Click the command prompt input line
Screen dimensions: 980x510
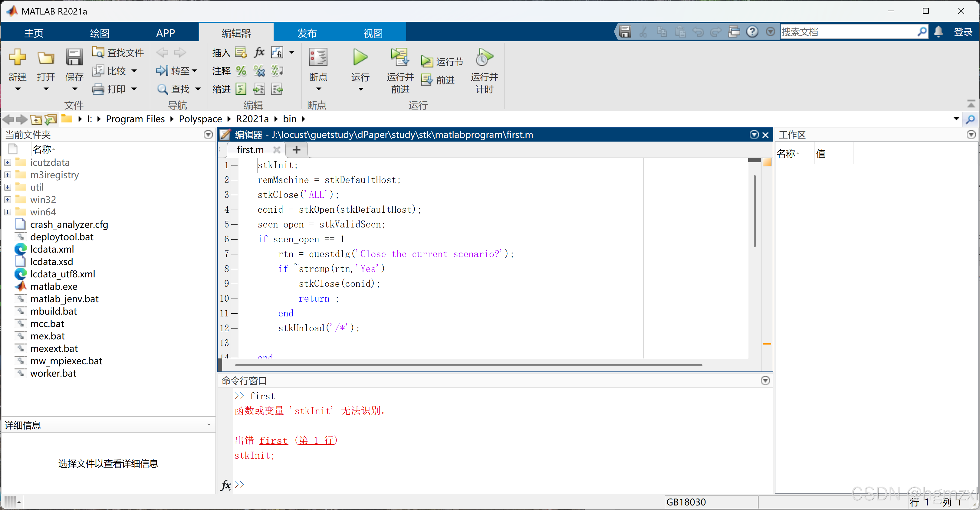pos(502,485)
